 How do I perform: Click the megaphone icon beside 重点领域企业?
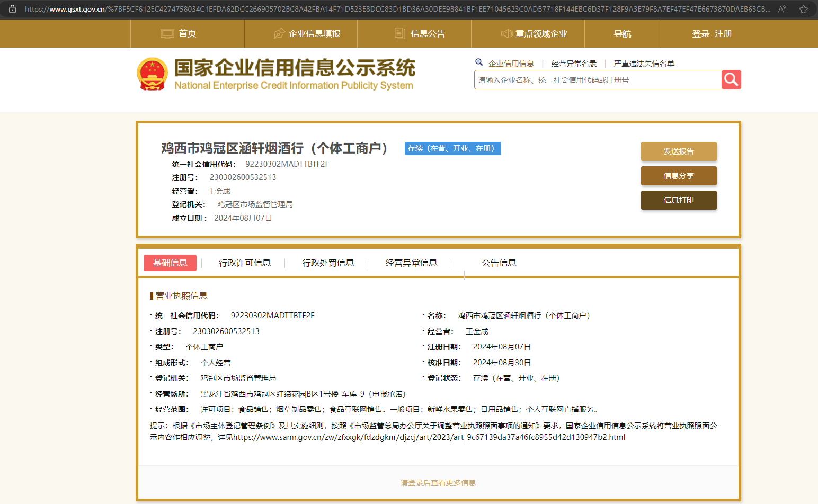[x=507, y=34]
